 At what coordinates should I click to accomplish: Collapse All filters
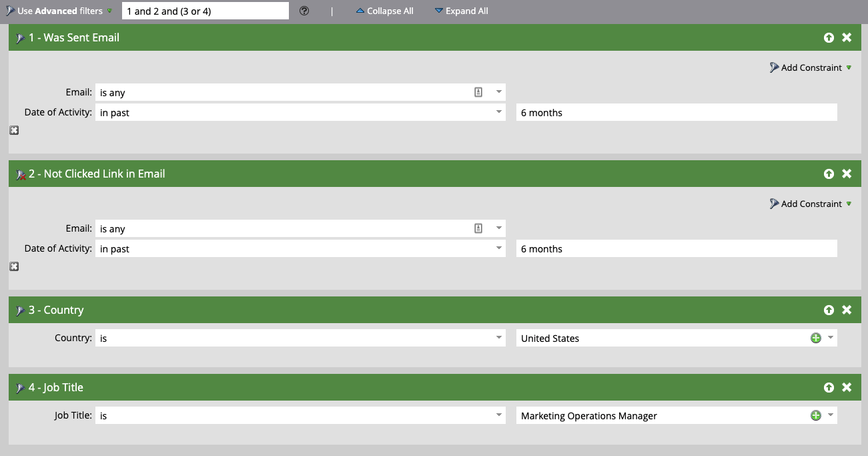click(x=385, y=11)
